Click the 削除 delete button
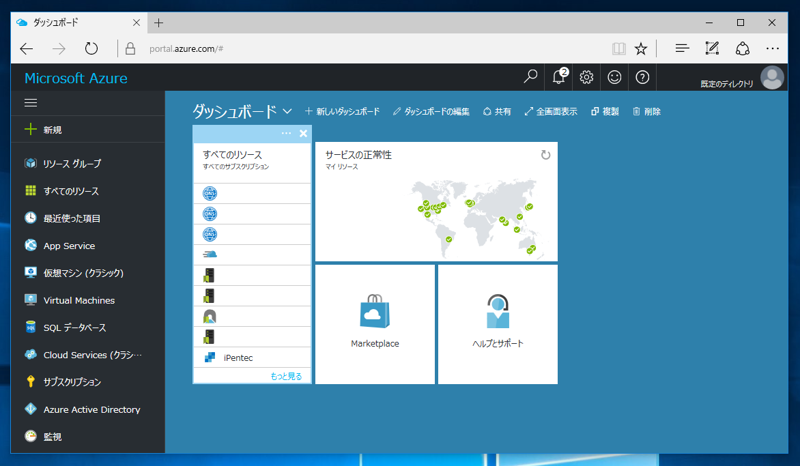 (x=646, y=111)
